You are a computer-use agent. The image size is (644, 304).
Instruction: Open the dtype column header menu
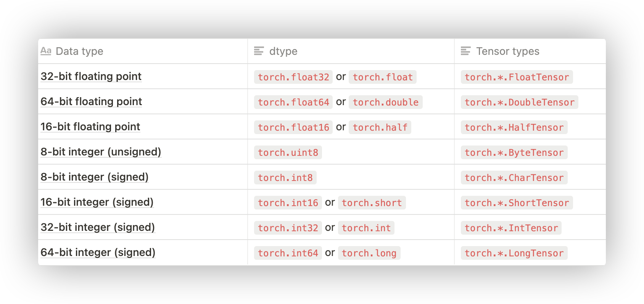pyautogui.click(x=351, y=51)
